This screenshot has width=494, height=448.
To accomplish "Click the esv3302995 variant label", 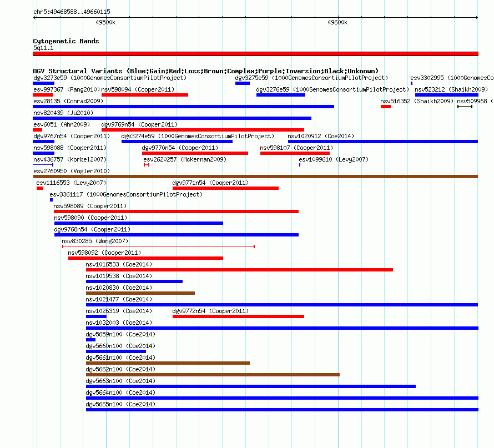I will (452, 78).
